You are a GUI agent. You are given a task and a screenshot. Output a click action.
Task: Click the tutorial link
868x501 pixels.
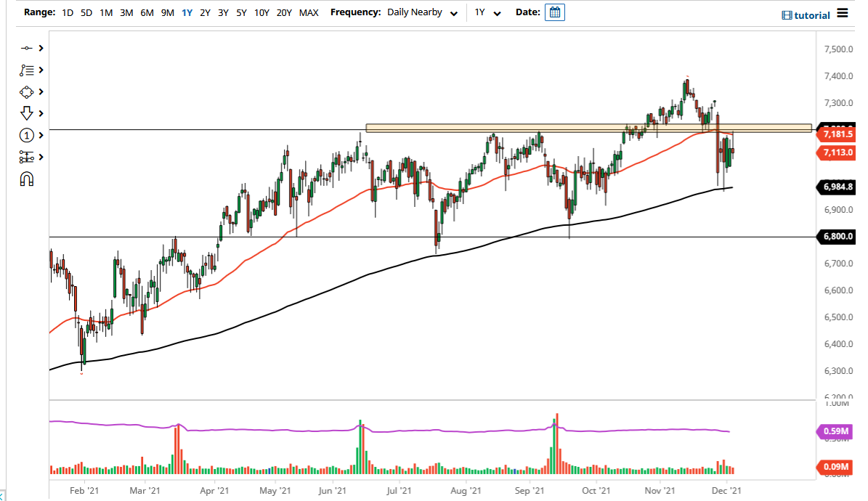[811, 15]
